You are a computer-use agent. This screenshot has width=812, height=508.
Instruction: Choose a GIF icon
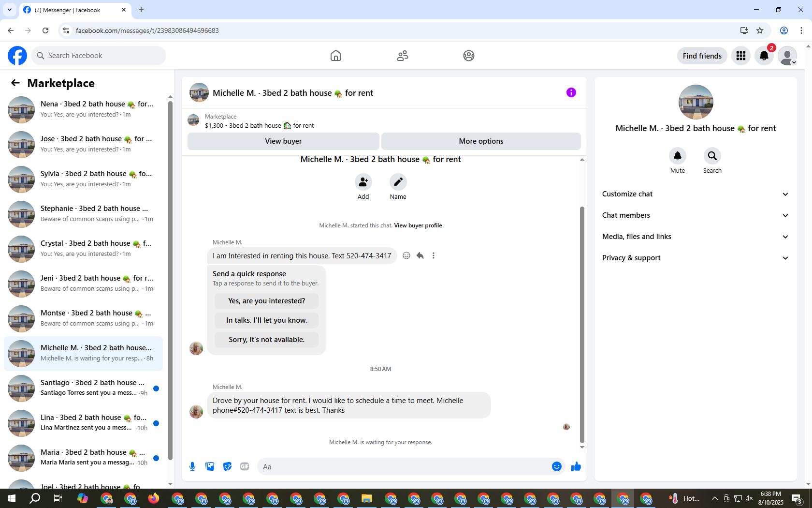[245, 466]
